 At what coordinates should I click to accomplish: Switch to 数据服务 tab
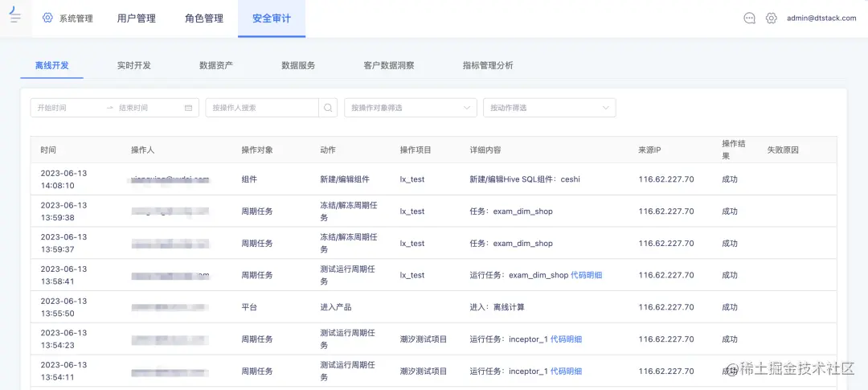pos(298,65)
